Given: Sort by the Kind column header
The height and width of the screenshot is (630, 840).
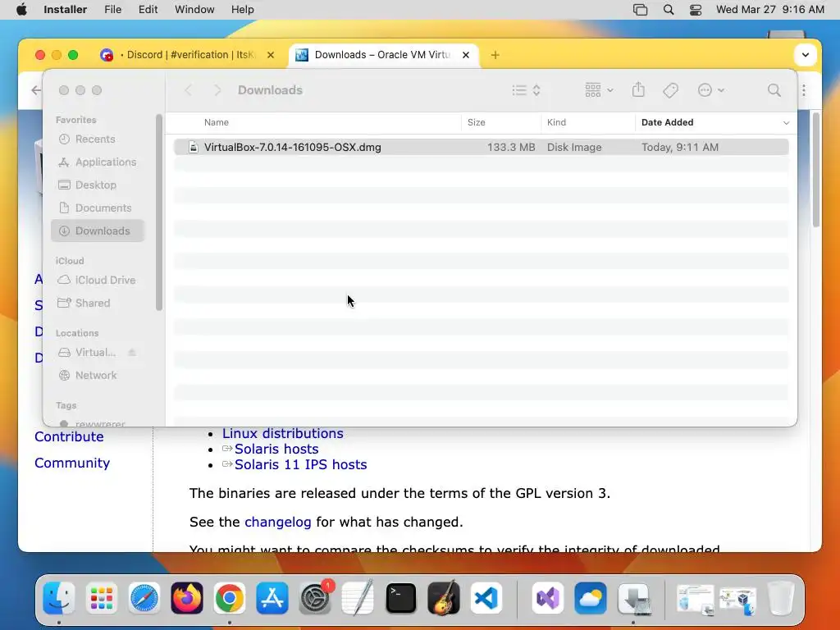Looking at the screenshot, I should coord(557,122).
